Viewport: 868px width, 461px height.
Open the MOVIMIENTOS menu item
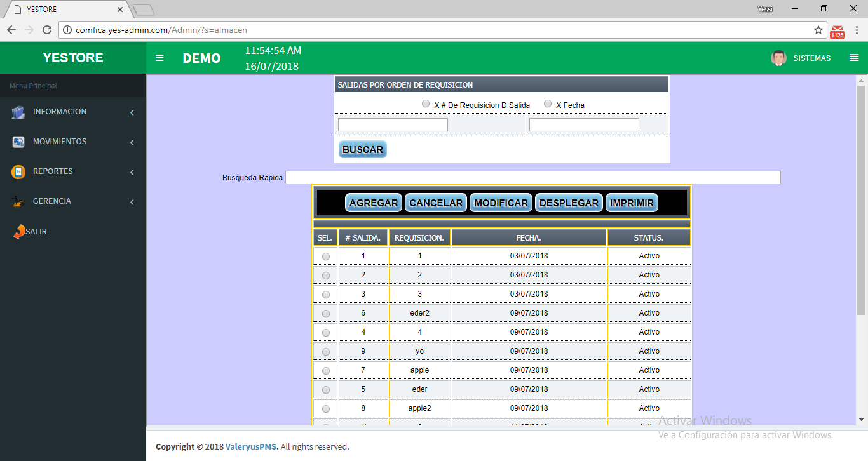point(60,142)
